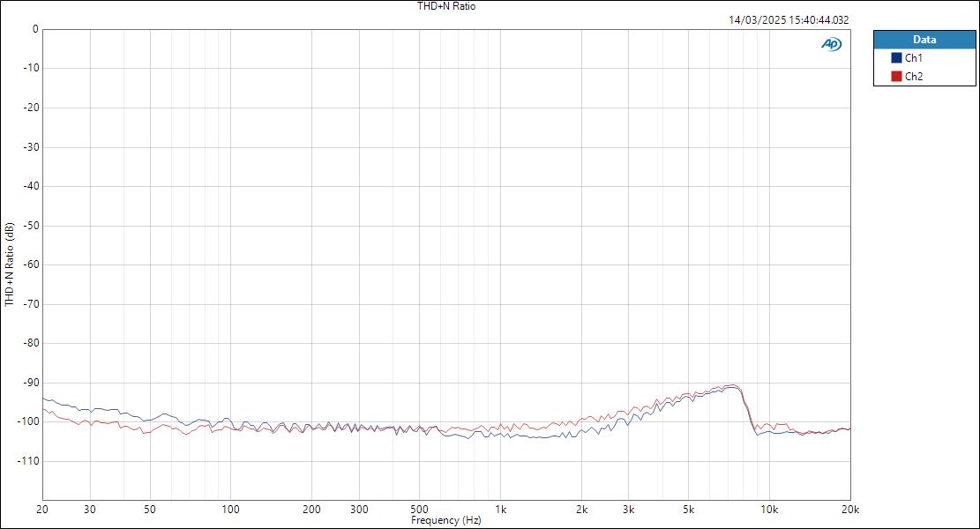Click the Data legend header
The height and width of the screenshot is (529, 980).
[923, 39]
